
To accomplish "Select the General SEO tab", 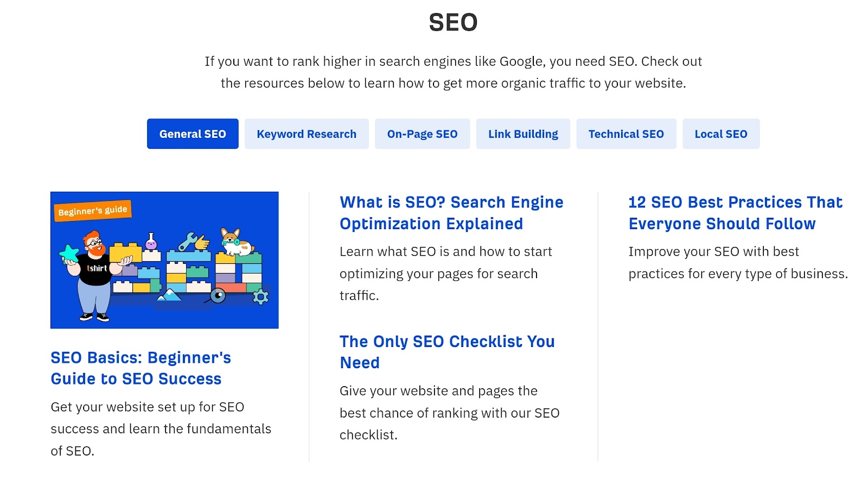I will 193,134.
